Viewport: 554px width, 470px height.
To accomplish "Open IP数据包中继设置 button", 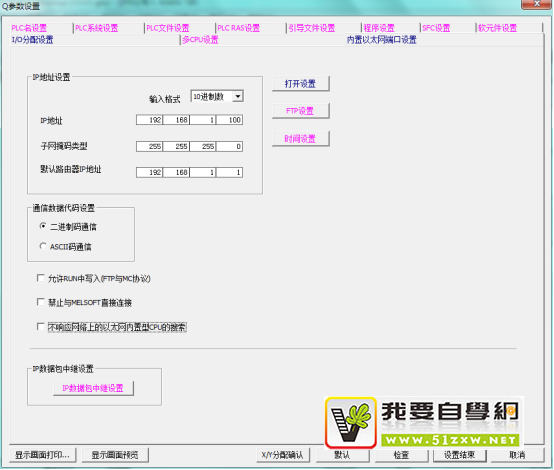I will point(93,388).
